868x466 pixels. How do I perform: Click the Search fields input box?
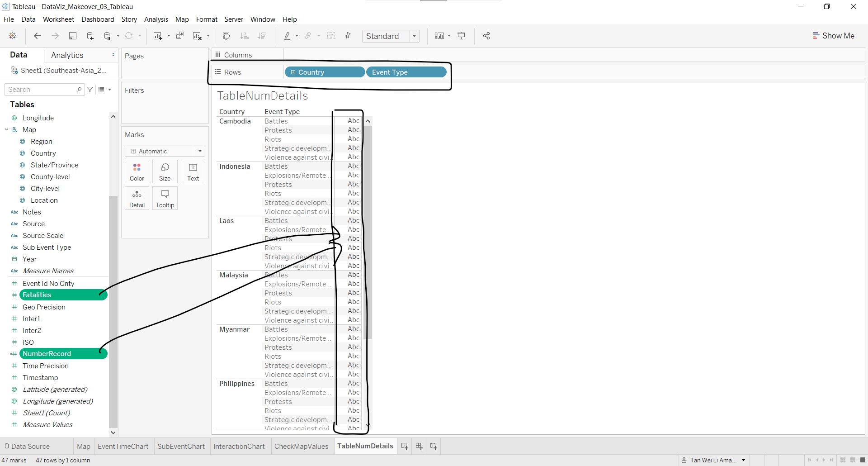[42, 90]
